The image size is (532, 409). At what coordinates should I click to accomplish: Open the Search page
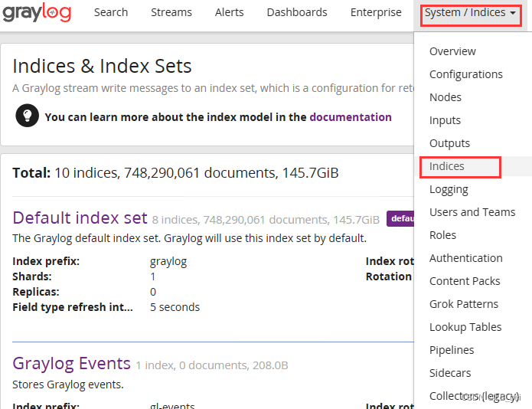click(111, 12)
